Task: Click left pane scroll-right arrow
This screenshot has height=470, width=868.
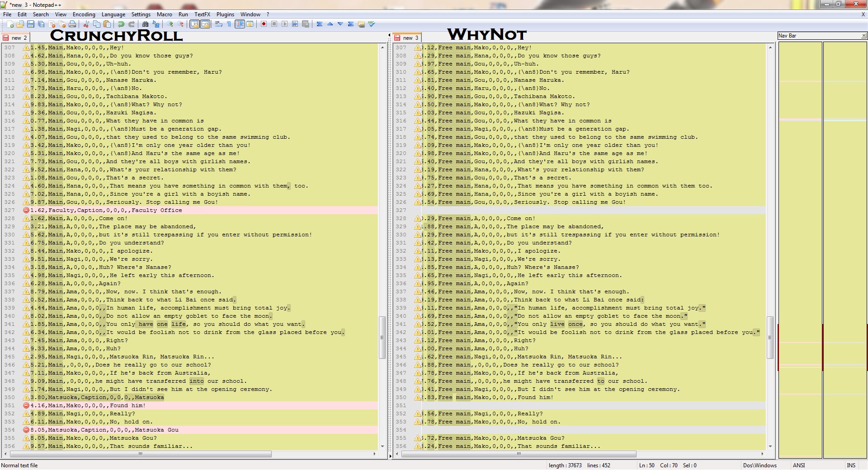Action: pyautogui.click(x=374, y=454)
